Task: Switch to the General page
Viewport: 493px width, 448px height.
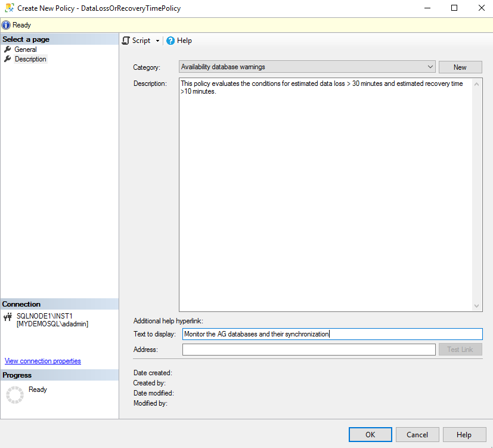Action: click(26, 49)
